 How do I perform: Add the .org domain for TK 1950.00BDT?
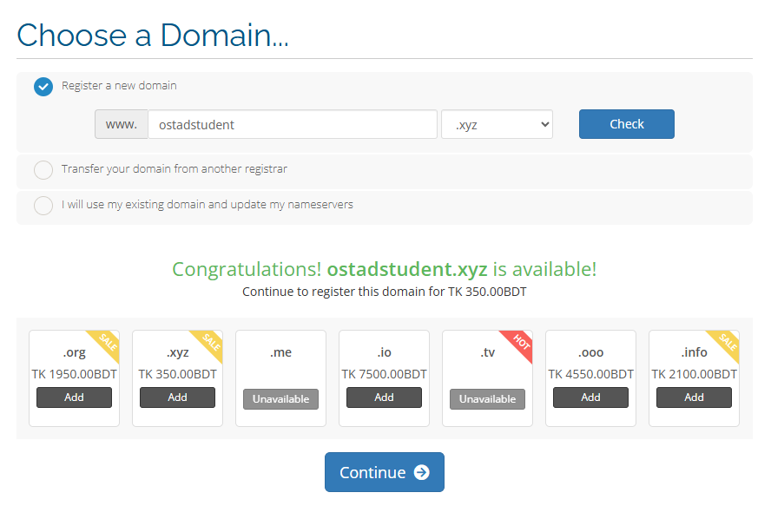(74, 397)
